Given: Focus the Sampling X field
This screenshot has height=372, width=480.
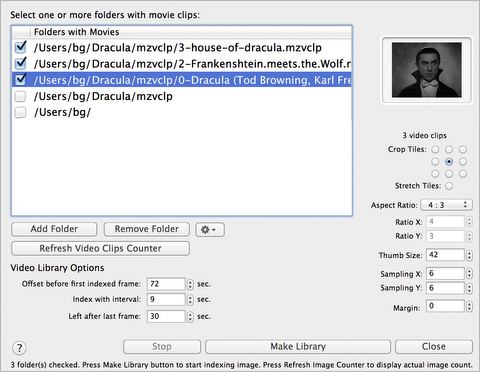Looking at the screenshot, I should [x=445, y=273].
